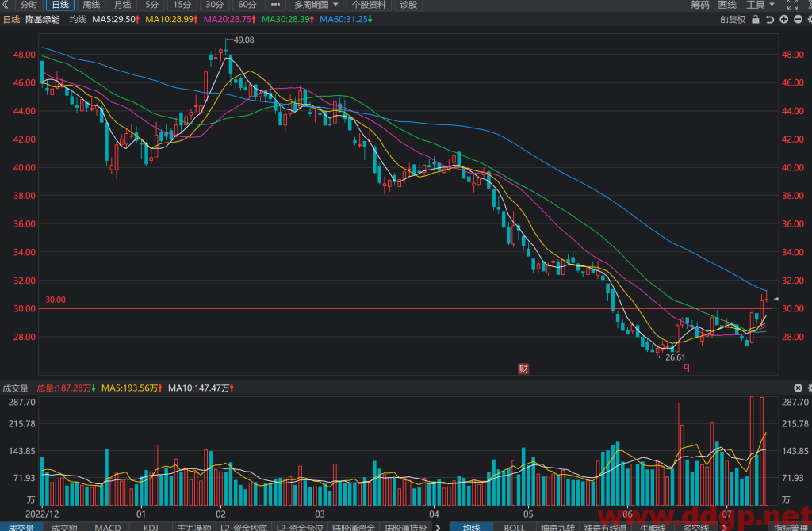
Task: Click the 隆基绿能 stock name
Action: 43,19
